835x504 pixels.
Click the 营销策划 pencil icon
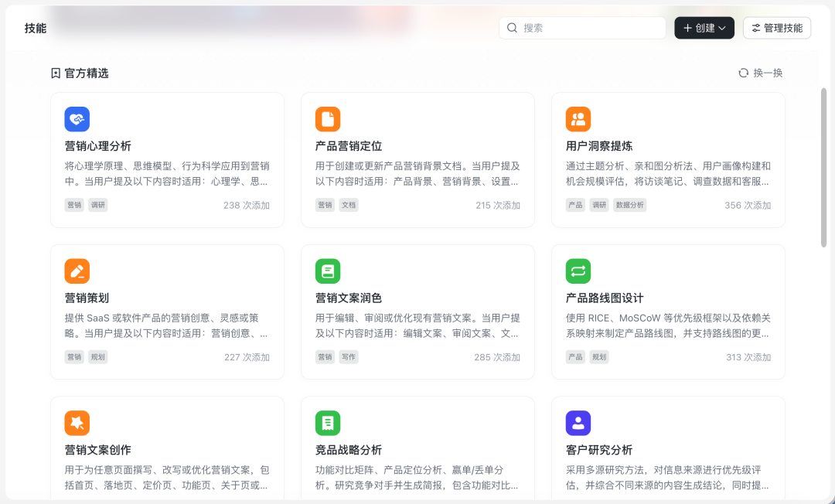click(x=77, y=271)
